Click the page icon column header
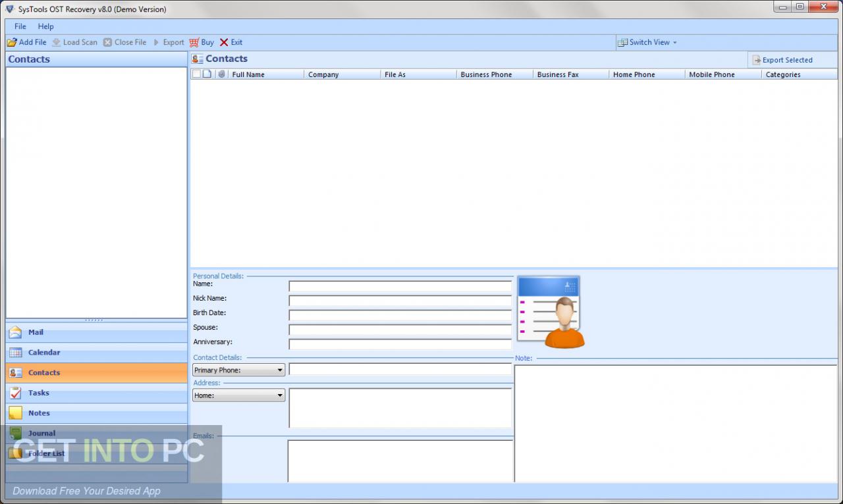The image size is (843, 504). (x=207, y=74)
